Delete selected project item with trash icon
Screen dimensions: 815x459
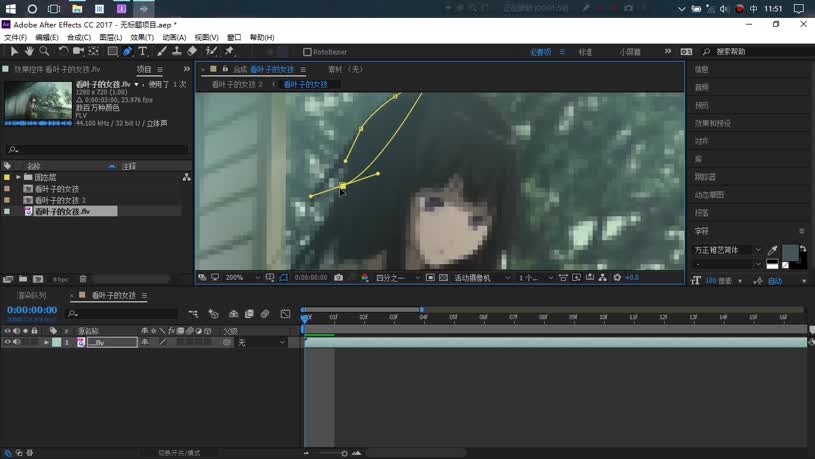point(83,279)
